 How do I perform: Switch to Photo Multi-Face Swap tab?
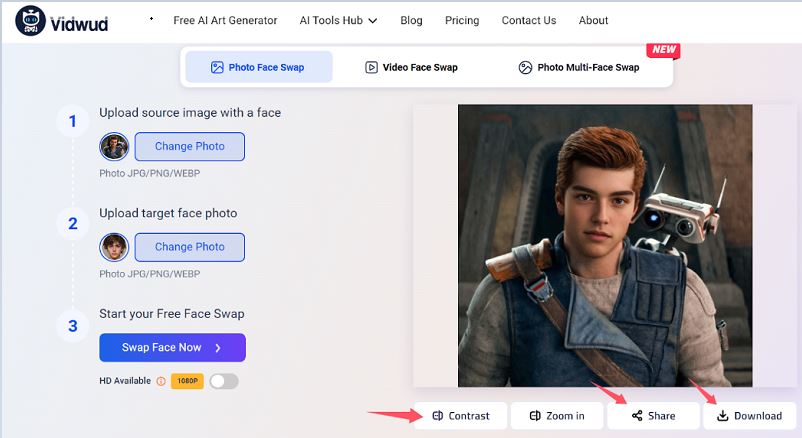click(578, 67)
